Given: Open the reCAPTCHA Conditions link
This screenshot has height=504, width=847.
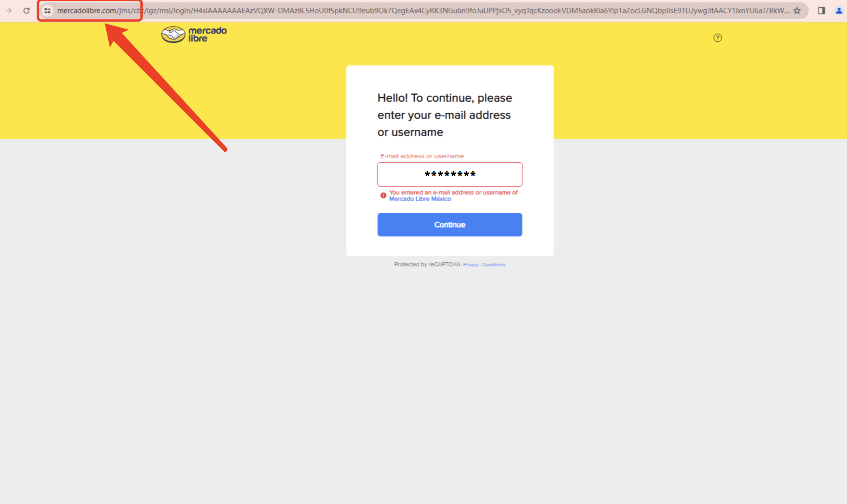Looking at the screenshot, I should pos(494,265).
